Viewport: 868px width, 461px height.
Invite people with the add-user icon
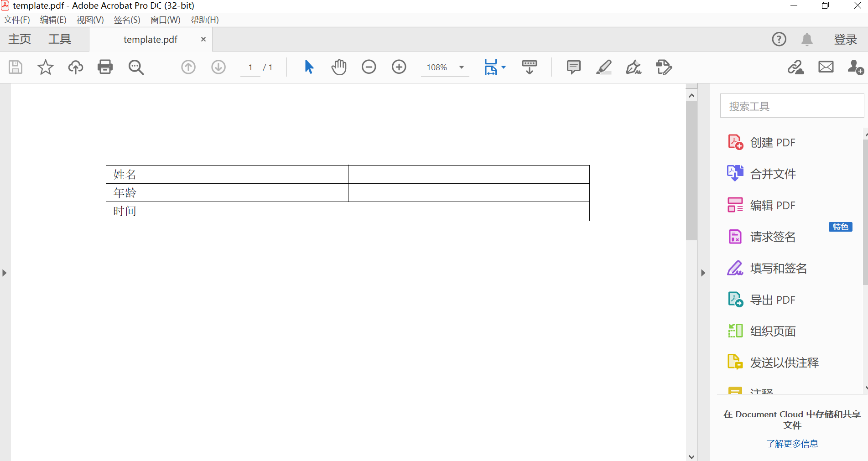coord(856,67)
